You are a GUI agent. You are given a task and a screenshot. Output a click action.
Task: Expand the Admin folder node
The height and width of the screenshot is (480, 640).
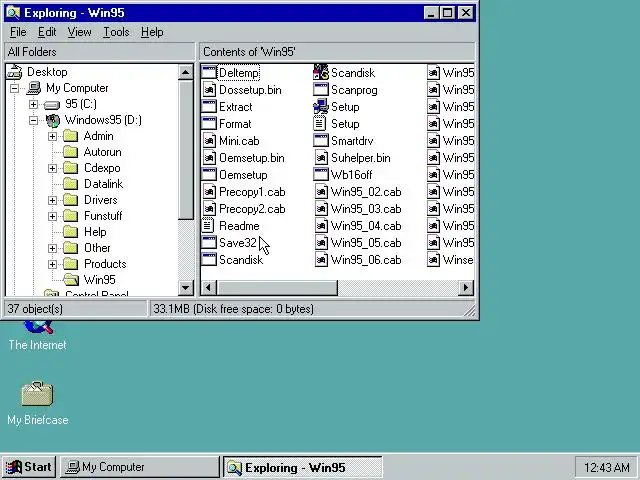coord(52,136)
